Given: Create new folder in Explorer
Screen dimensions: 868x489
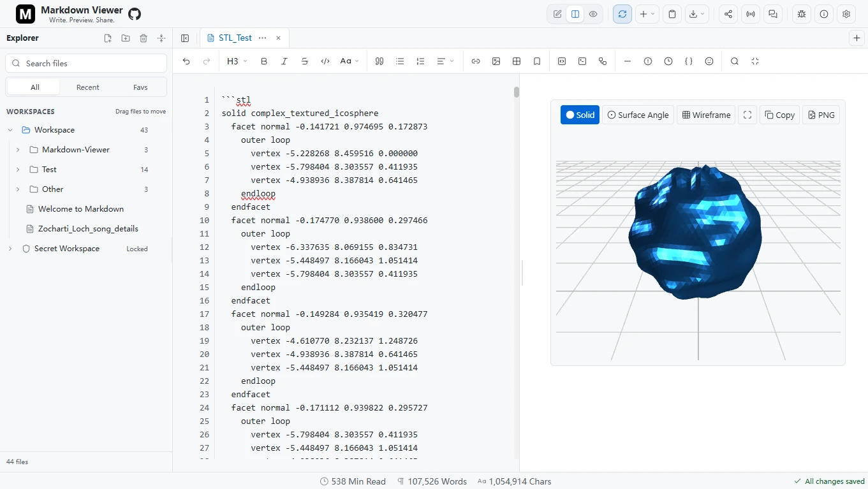Looking at the screenshot, I should click(x=126, y=38).
